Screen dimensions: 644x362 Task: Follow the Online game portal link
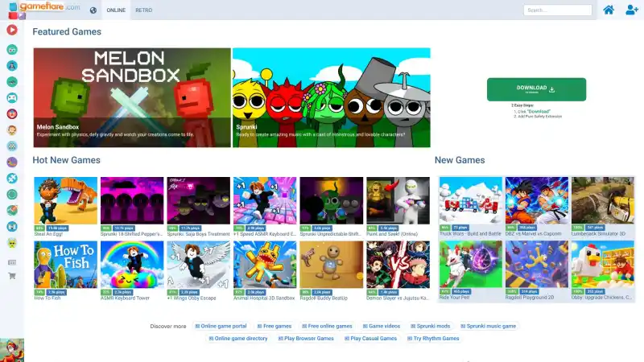[x=221, y=326]
